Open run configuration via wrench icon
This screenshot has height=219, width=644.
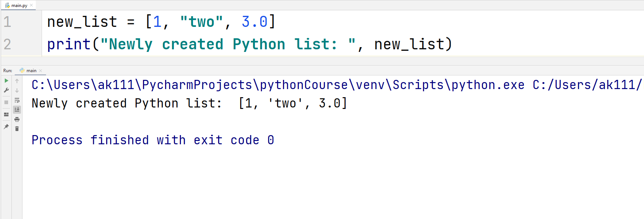(6, 90)
